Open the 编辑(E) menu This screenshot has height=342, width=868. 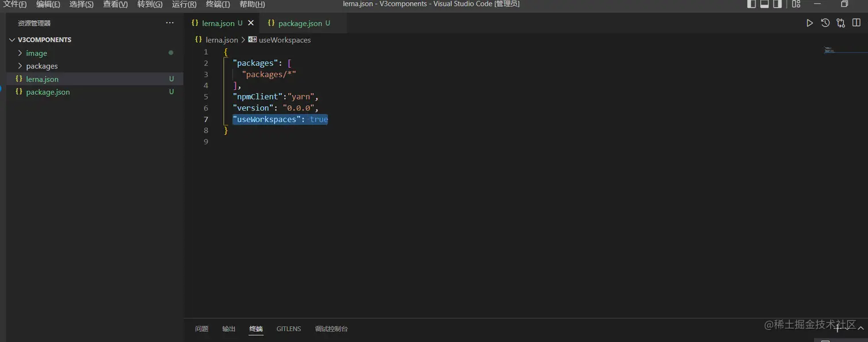point(48,4)
